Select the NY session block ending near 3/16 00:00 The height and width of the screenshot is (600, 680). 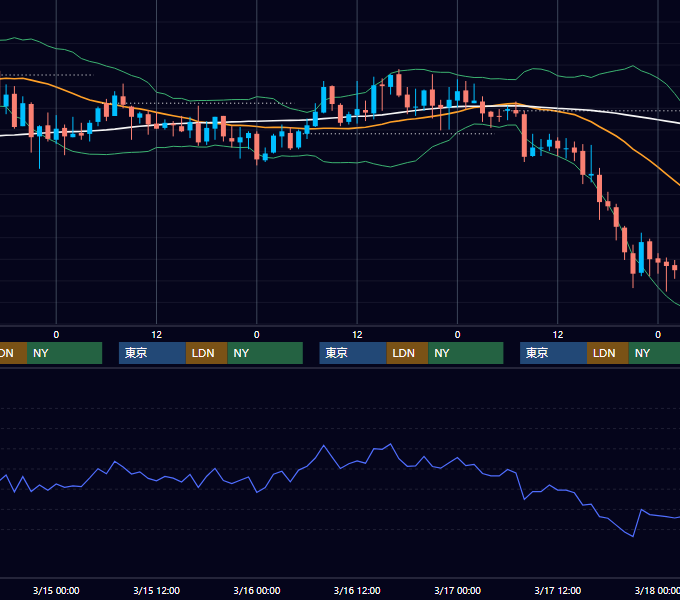click(265, 353)
